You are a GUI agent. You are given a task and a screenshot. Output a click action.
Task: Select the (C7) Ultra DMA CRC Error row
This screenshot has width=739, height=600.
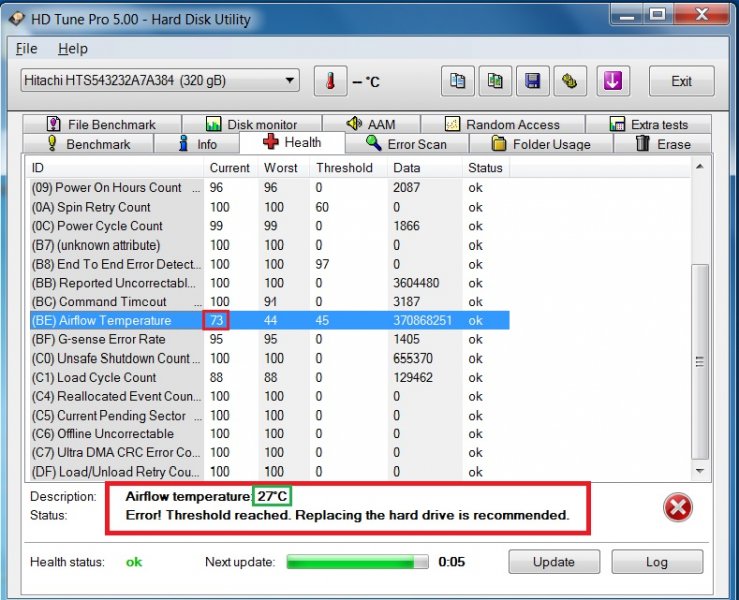tap(270, 452)
